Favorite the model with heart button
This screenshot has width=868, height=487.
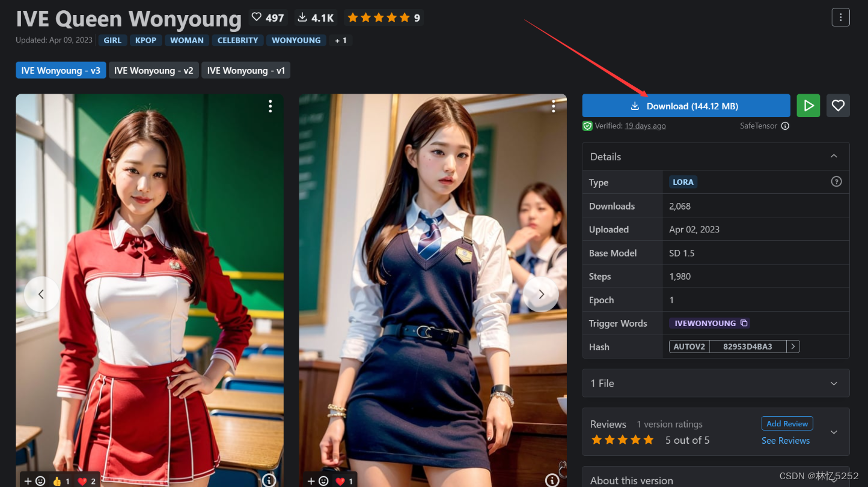838,106
